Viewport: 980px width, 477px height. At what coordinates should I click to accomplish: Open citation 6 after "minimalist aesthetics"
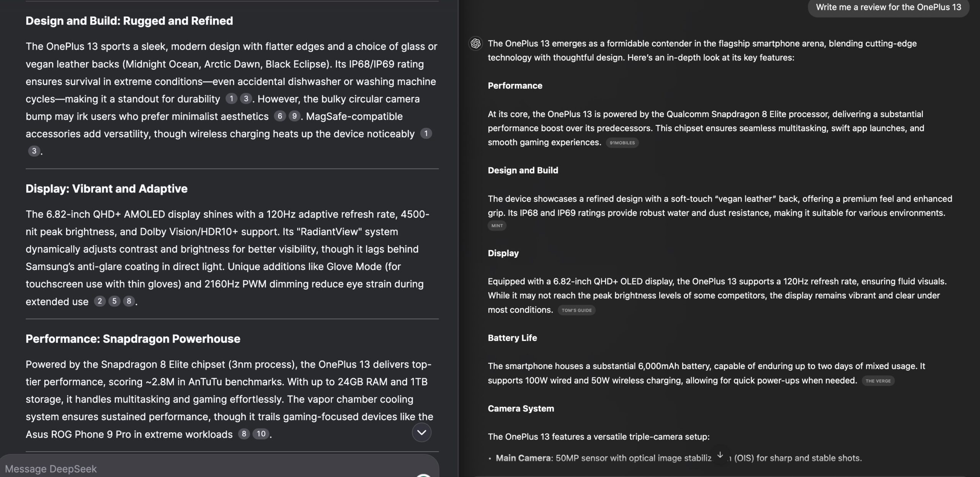tap(280, 116)
